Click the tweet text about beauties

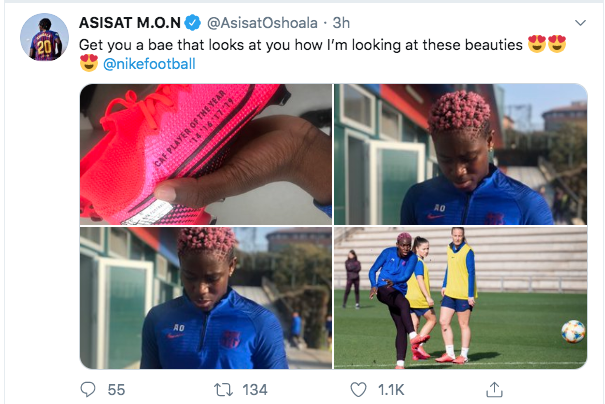[x=301, y=45]
